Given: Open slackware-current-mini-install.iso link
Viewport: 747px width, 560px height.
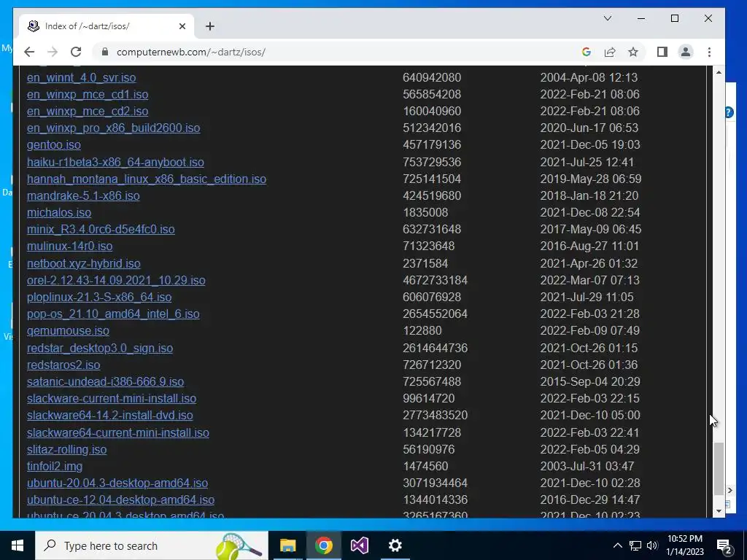Looking at the screenshot, I should pos(112,399).
